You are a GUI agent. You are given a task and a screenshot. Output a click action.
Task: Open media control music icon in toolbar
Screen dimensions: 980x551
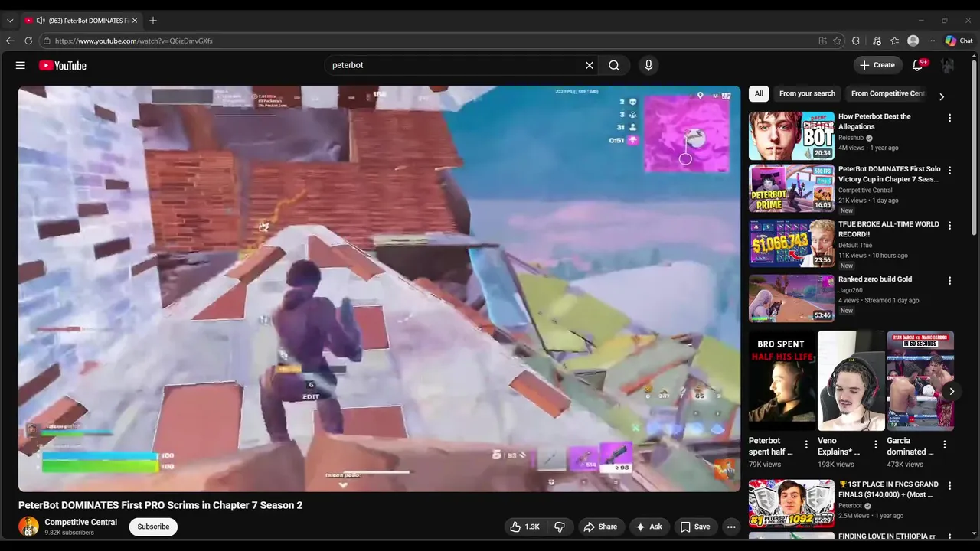coord(876,41)
